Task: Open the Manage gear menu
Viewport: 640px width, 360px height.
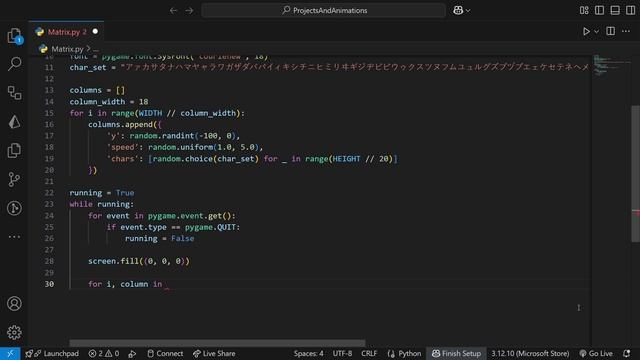Action: pyautogui.click(x=14, y=332)
